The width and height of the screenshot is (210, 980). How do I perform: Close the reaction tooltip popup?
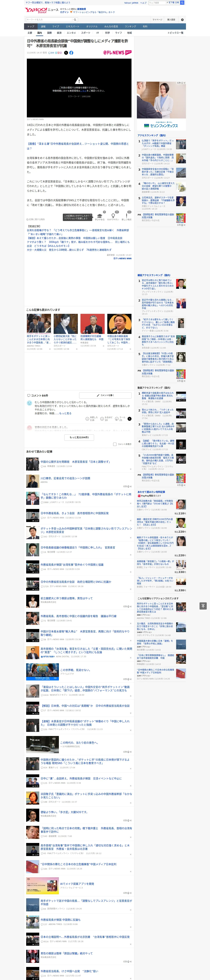[x=91, y=215]
